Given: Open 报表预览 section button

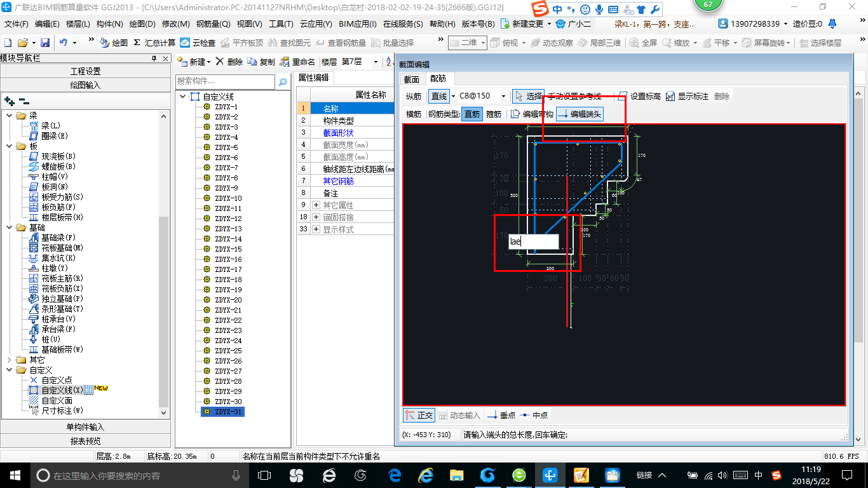Looking at the screenshot, I should point(85,441).
